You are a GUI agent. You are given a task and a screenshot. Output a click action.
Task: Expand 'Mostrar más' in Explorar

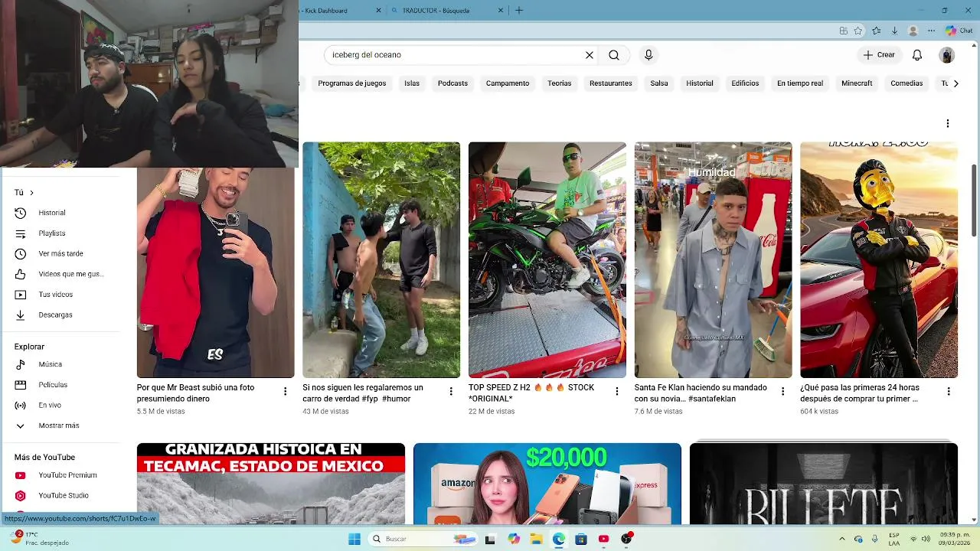pos(60,425)
